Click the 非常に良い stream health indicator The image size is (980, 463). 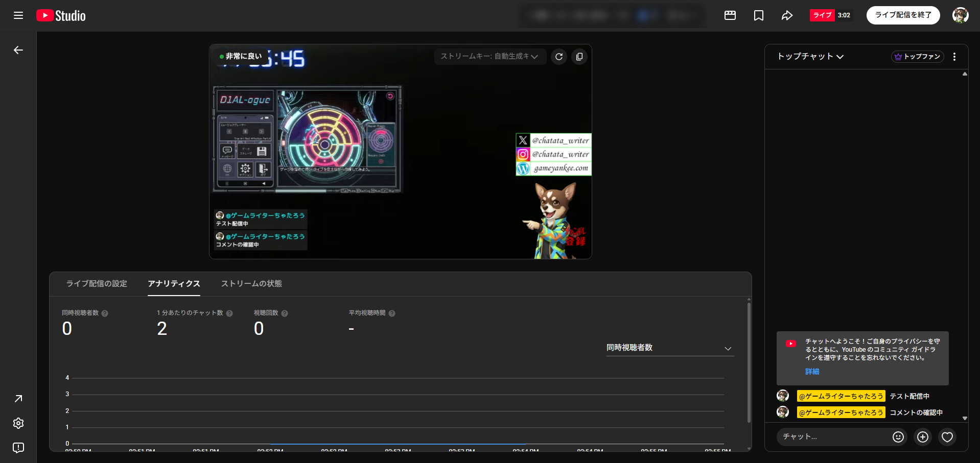tap(241, 56)
